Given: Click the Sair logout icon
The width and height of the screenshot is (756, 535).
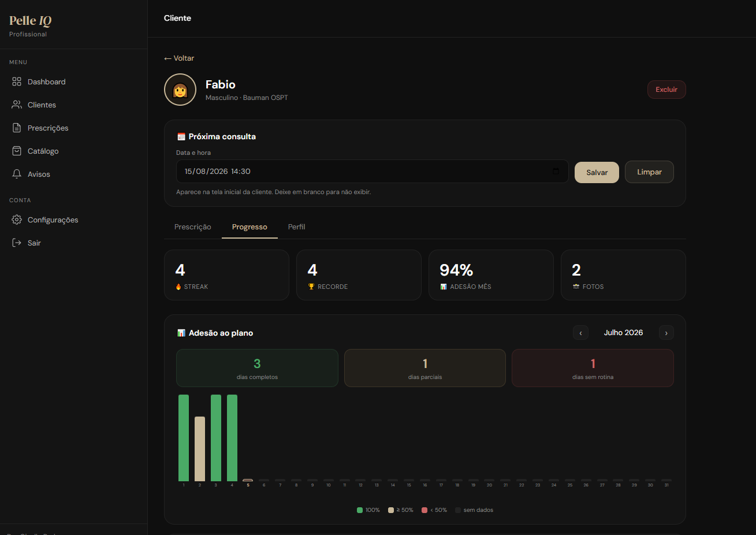Looking at the screenshot, I should [17, 243].
